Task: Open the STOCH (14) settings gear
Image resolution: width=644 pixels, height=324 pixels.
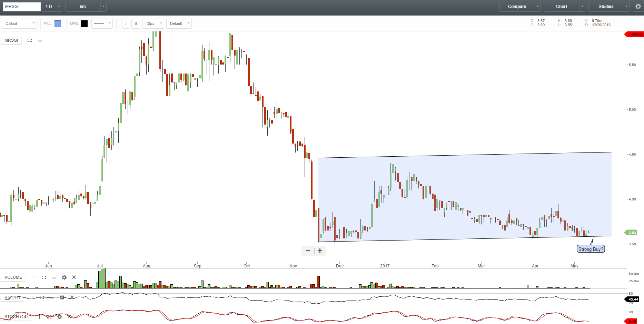Action: 60,317
